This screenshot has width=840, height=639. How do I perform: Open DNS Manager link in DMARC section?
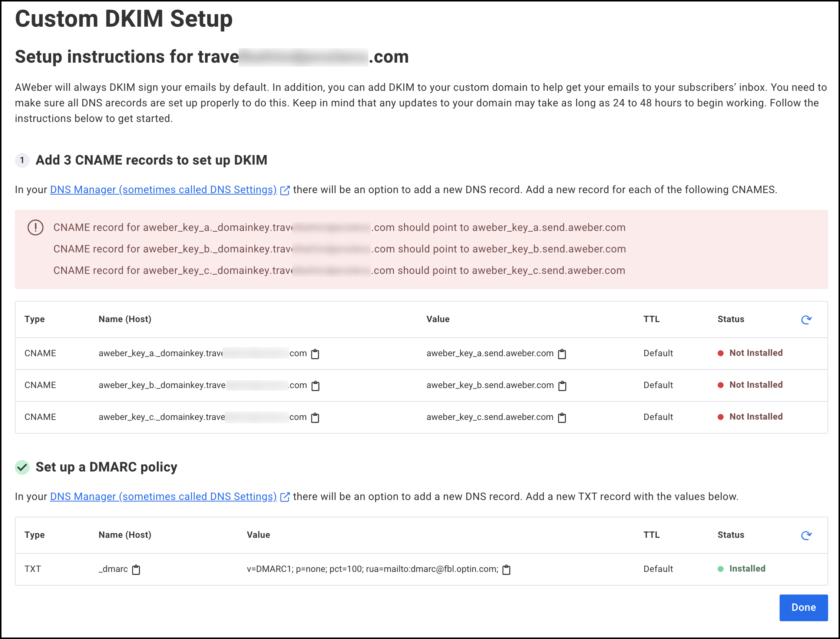point(163,496)
